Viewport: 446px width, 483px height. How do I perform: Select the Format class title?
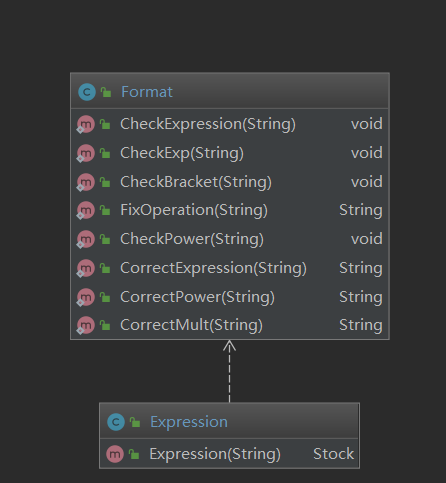tap(147, 92)
